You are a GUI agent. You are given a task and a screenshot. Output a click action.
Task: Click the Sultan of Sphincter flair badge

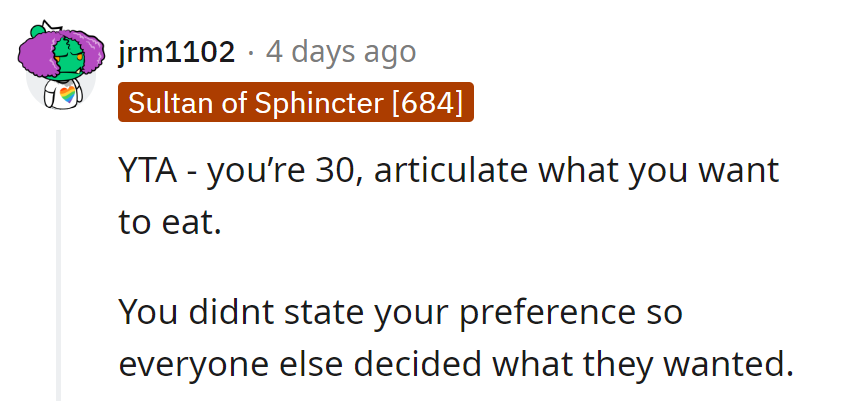[295, 102]
